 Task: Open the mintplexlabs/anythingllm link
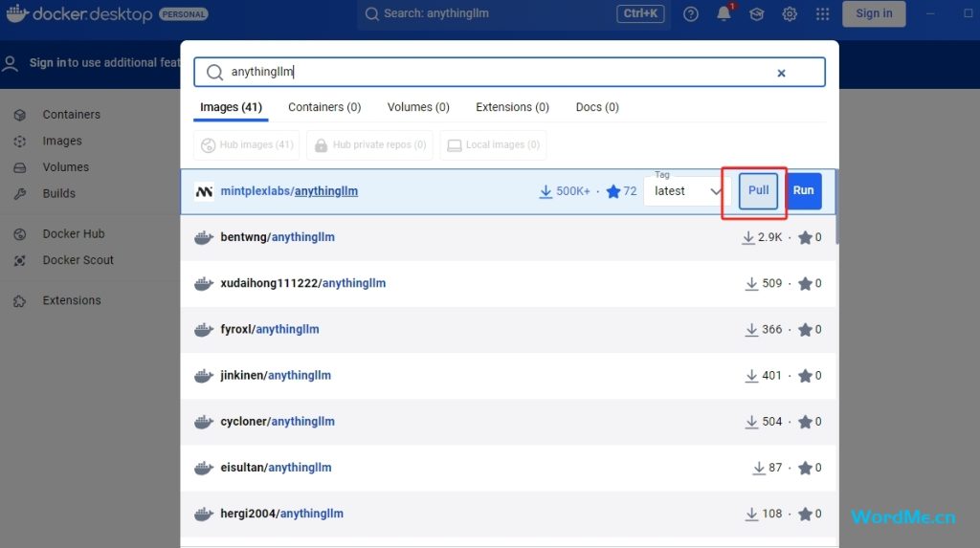(x=289, y=191)
